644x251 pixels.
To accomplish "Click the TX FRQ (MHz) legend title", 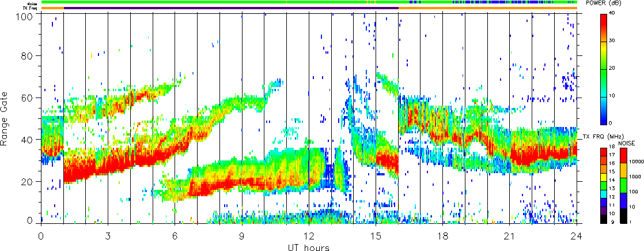I will coord(603,136).
